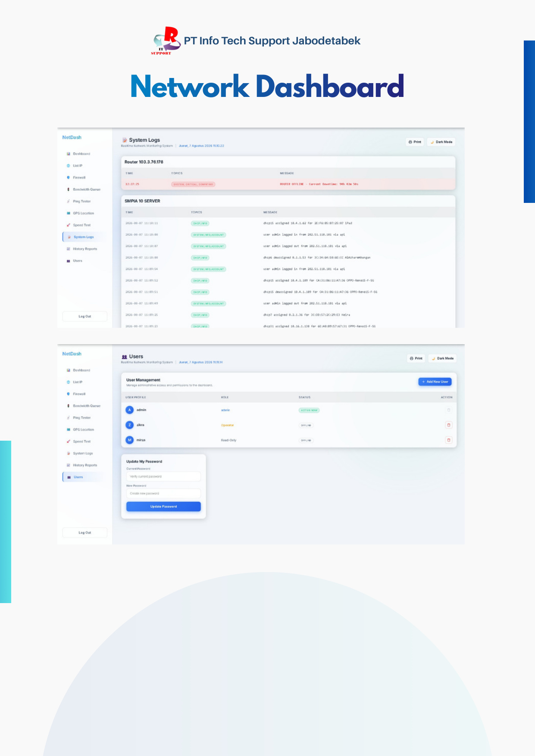This screenshot has height=756, width=535.
Task: Open Firewall shield icon in System Logs screenshot
Action: click(x=69, y=177)
